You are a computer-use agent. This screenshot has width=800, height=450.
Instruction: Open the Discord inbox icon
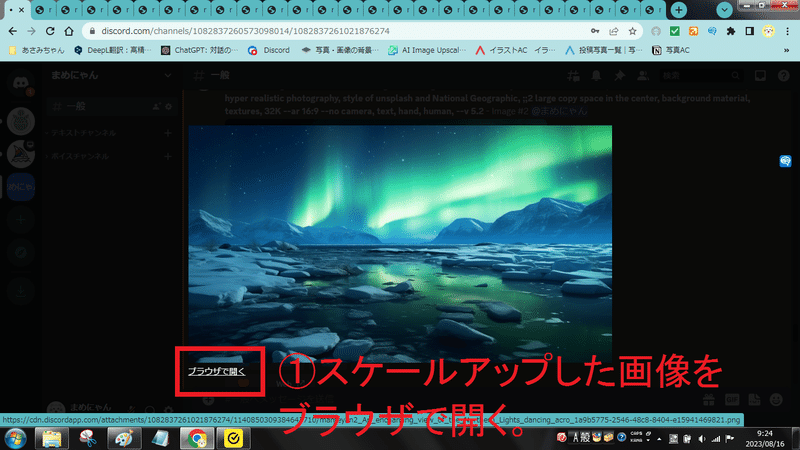pyautogui.click(x=760, y=76)
